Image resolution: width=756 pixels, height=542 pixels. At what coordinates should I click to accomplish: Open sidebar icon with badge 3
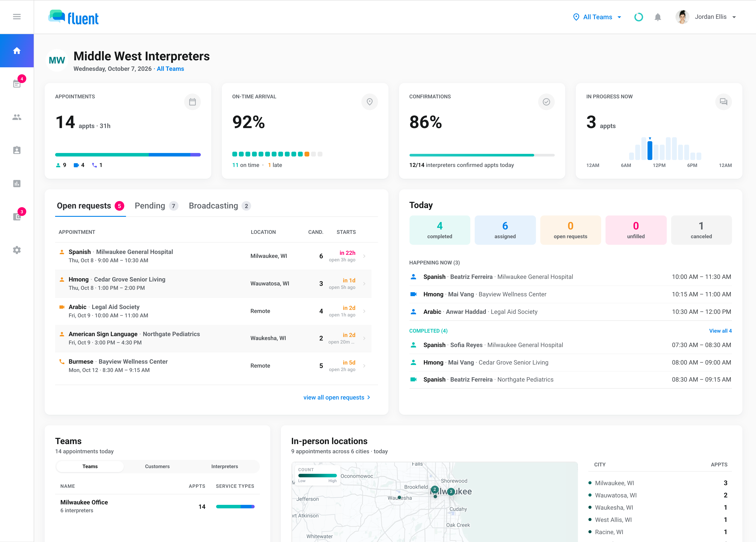click(x=17, y=217)
